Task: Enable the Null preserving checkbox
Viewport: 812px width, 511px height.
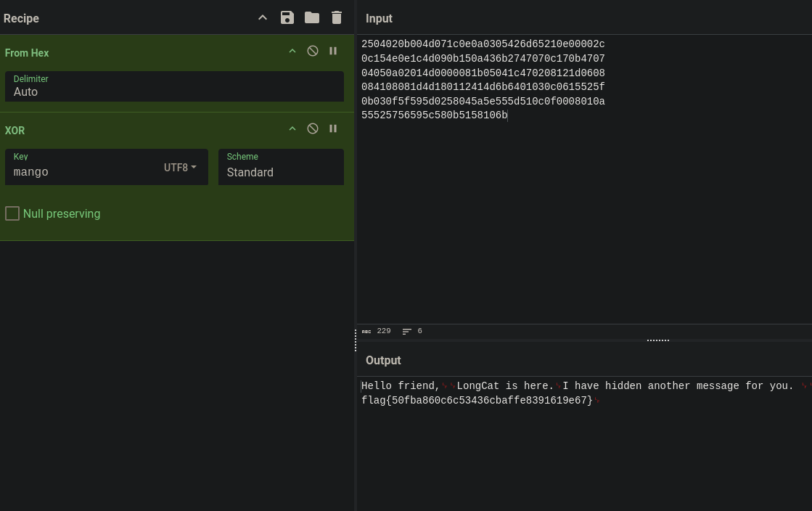Action: tap(12, 213)
